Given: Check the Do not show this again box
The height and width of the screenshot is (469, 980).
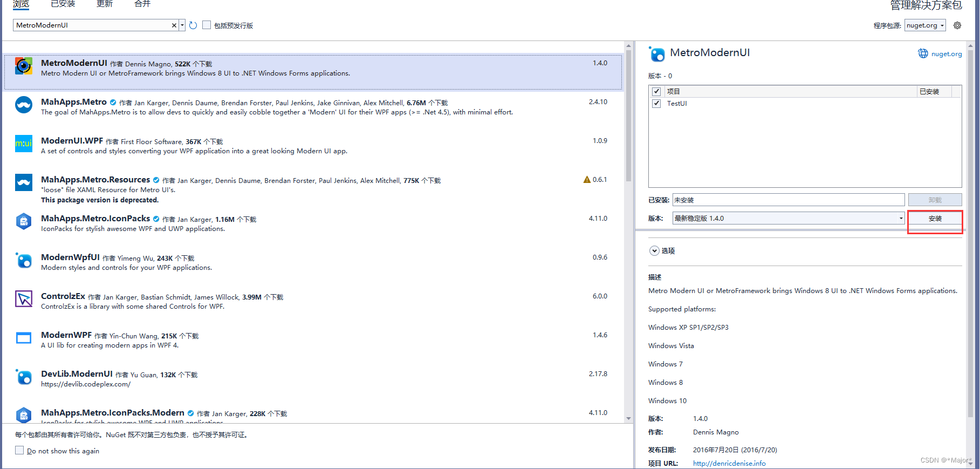Looking at the screenshot, I should [19, 450].
